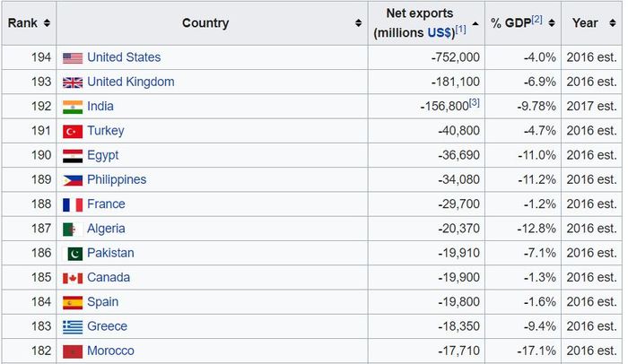Open footnote 2 next to % GDP
Viewport: 628px width, 364px height.
[x=536, y=20]
